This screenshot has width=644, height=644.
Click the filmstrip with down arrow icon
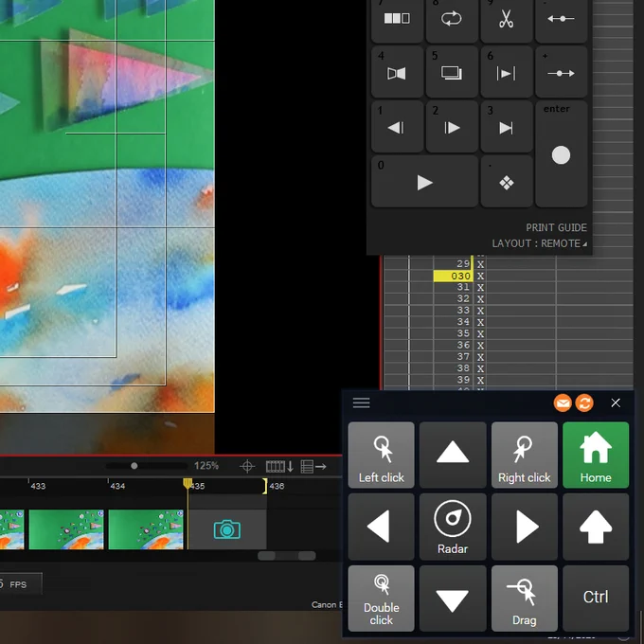coord(279,466)
